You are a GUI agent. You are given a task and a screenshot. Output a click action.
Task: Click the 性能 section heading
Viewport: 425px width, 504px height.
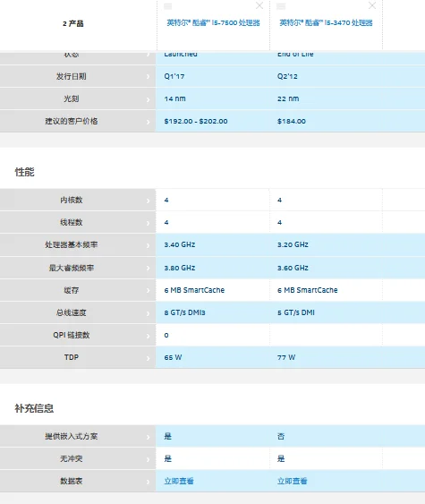pos(24,172)
